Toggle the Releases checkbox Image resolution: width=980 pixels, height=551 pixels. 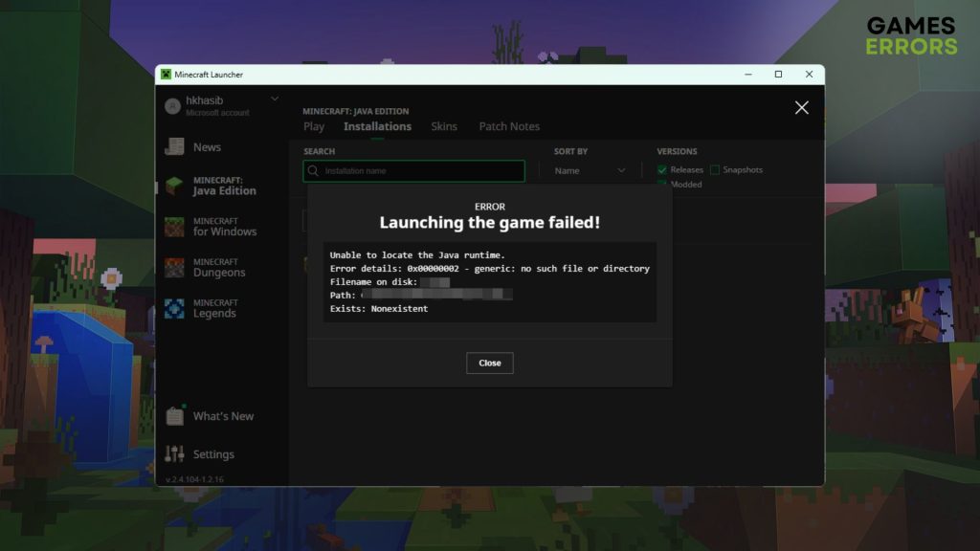(662, 170)
